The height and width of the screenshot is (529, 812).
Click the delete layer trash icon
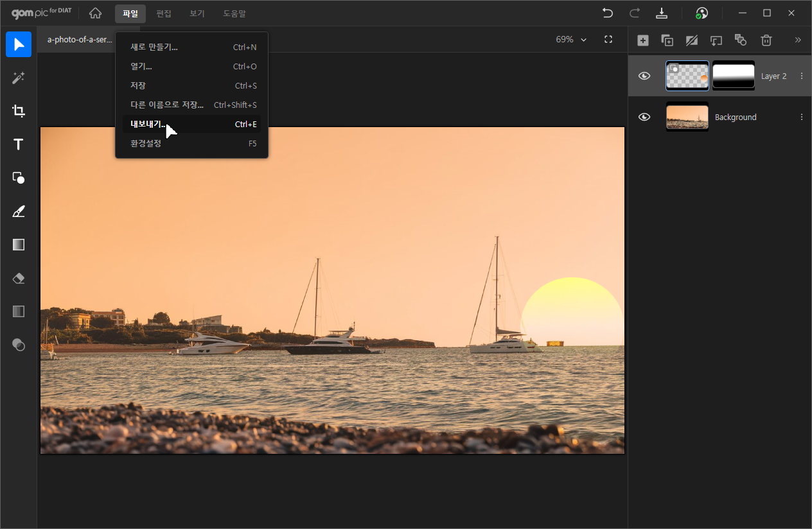click(x=766, y=40)
